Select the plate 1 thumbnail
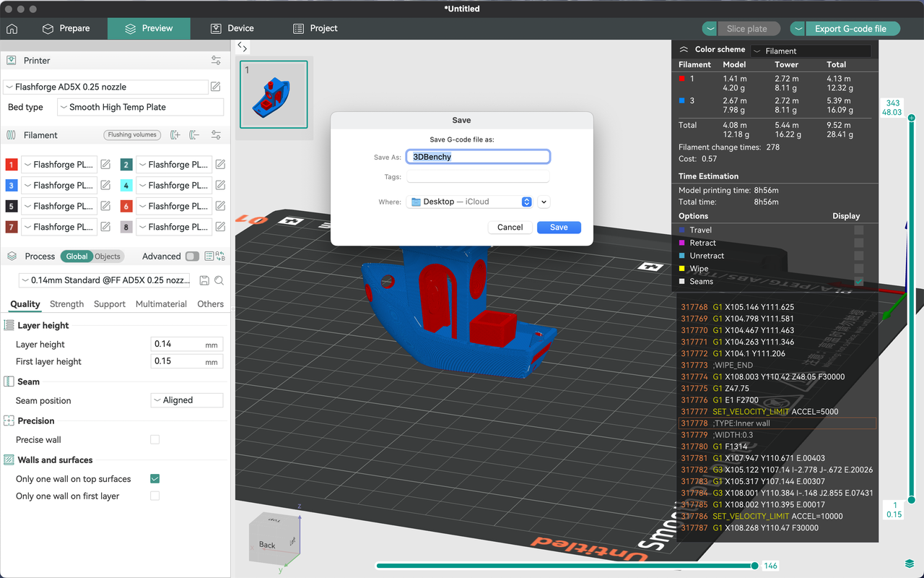 pos(274,95)
